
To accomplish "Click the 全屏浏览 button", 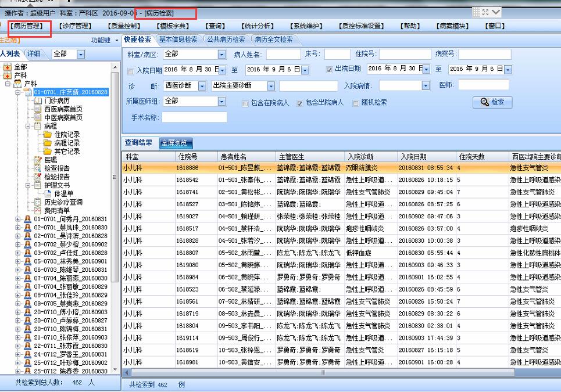I will point(176,143).
